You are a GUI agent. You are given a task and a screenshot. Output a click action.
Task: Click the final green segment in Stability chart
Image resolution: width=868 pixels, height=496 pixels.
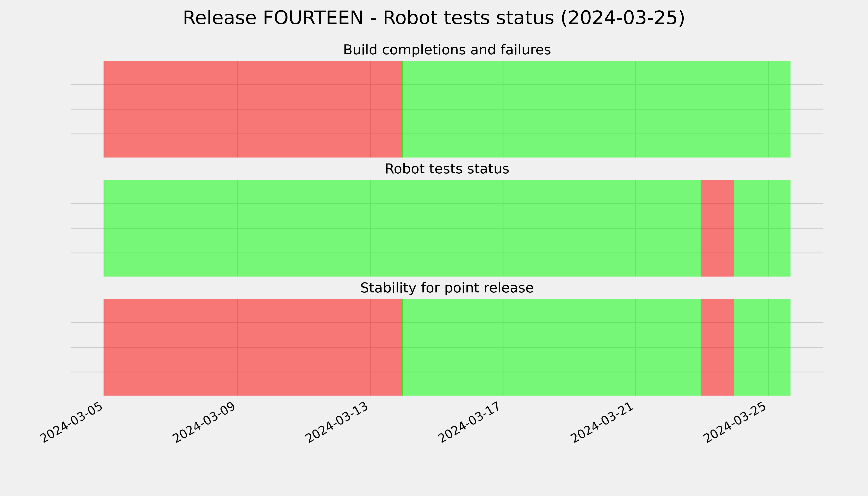pyautogui.click(x=762, y=347)
